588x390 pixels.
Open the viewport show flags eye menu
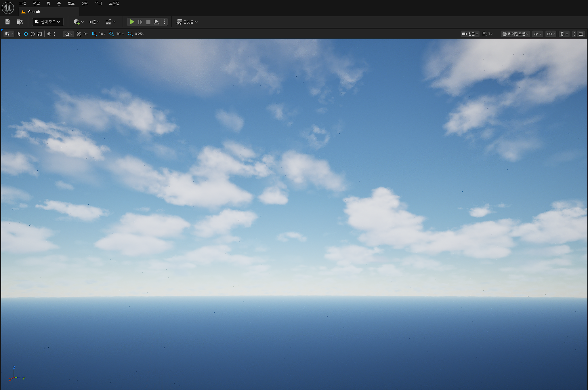click(x=537, y=34)
